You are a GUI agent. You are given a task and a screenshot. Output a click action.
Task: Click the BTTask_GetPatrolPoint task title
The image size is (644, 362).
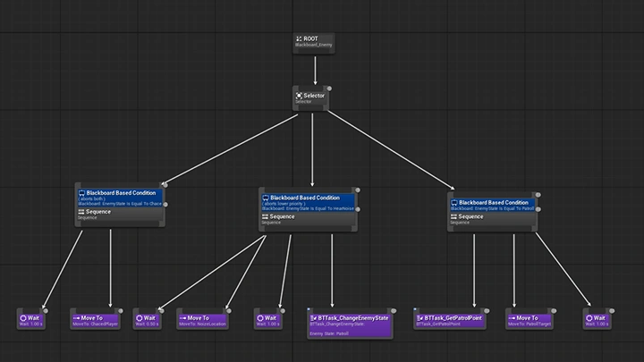pos(453,318)
